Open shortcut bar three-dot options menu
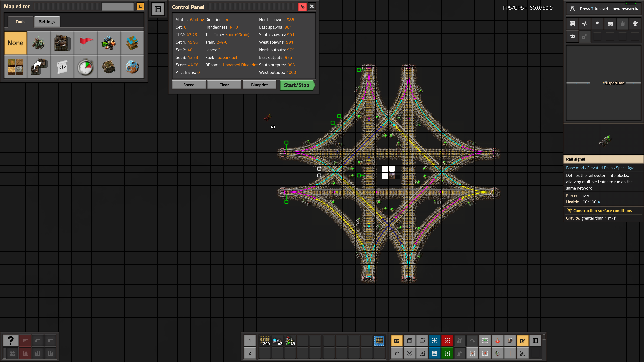644x362 pixels. pyautogui.click(x=544, y=337)
